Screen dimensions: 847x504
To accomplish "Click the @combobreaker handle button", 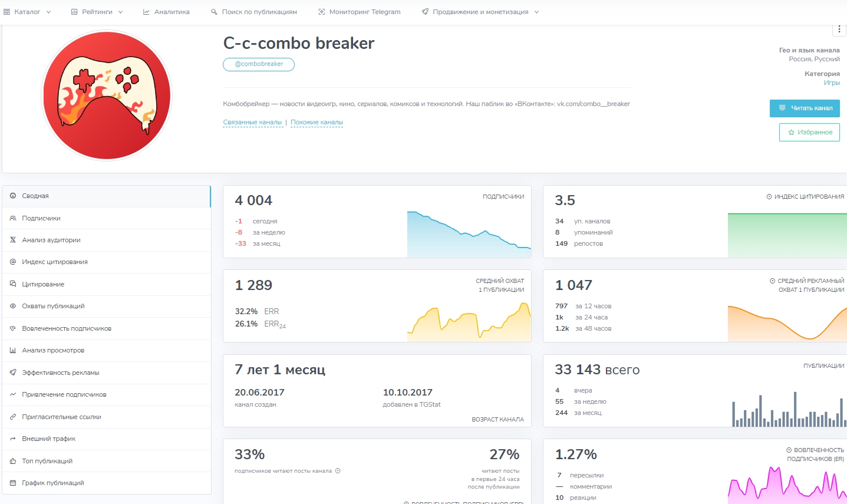I will point(259,64).
